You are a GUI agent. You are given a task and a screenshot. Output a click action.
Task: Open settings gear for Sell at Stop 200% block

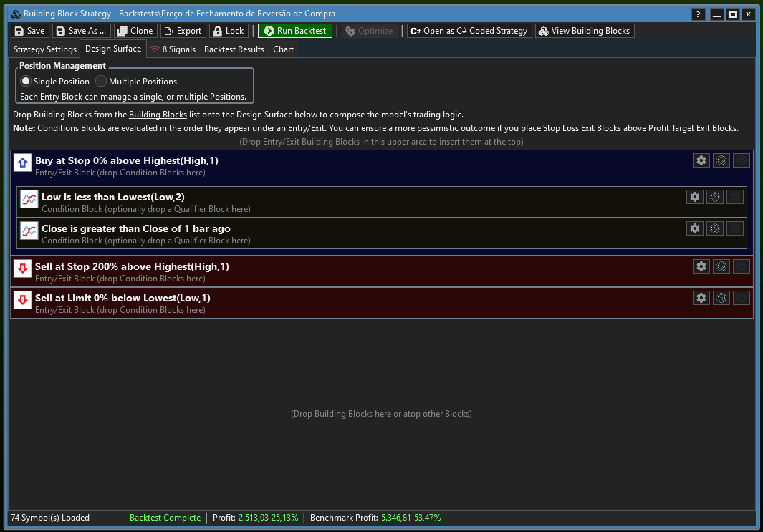click(x=701, y=266)
